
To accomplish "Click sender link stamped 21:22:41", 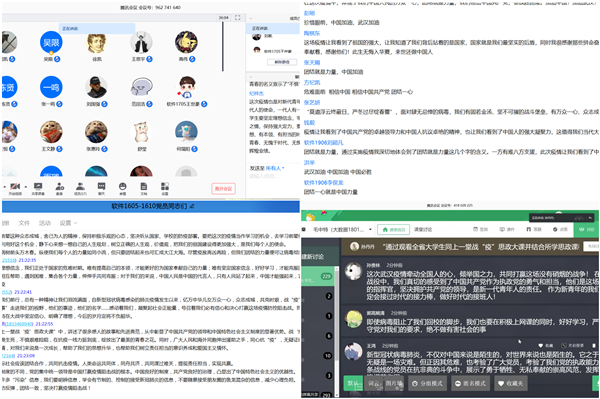I will pos(7,292).
